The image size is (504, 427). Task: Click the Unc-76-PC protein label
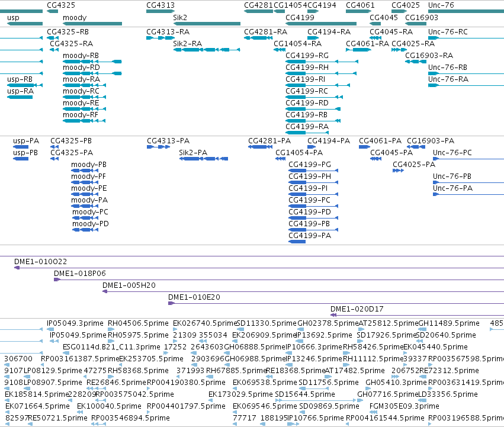pos(452,153)
